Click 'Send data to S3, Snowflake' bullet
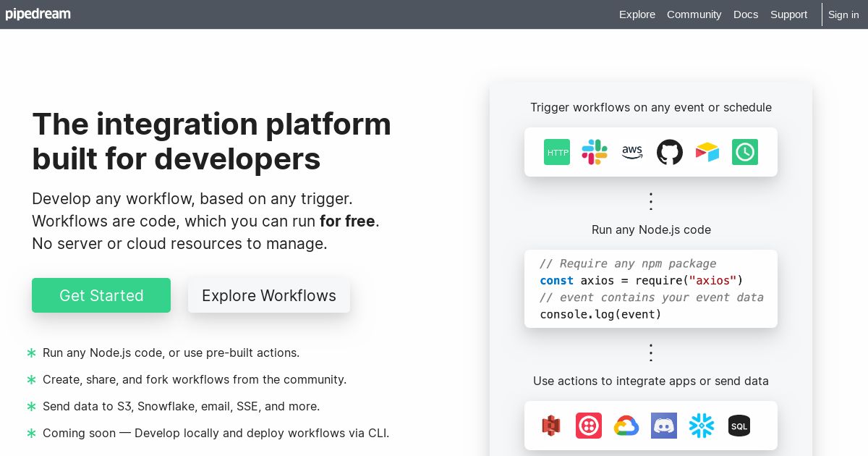The height and width of the screenshot is (456, 868). [181, 407]
